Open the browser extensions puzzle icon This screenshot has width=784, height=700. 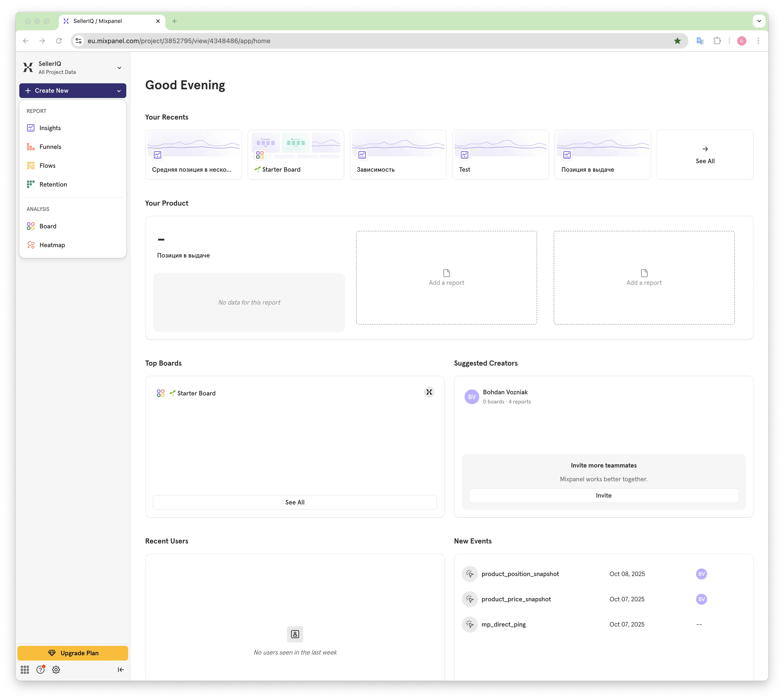tap(717, 41)
